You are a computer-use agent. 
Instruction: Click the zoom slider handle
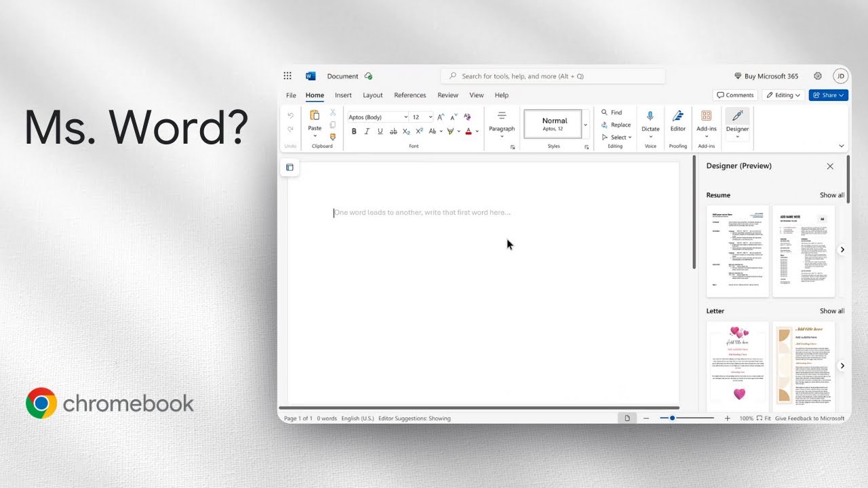[x=672, y=418]
